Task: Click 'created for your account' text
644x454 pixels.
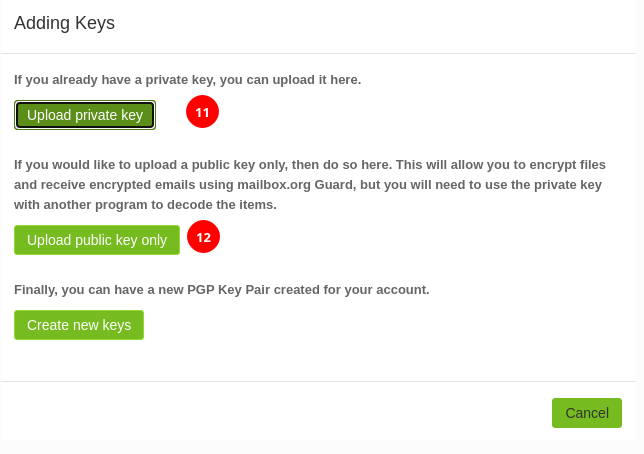Action: tap(351, 290)
